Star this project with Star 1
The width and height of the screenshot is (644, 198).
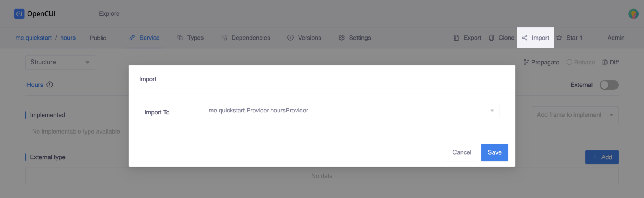569,38
